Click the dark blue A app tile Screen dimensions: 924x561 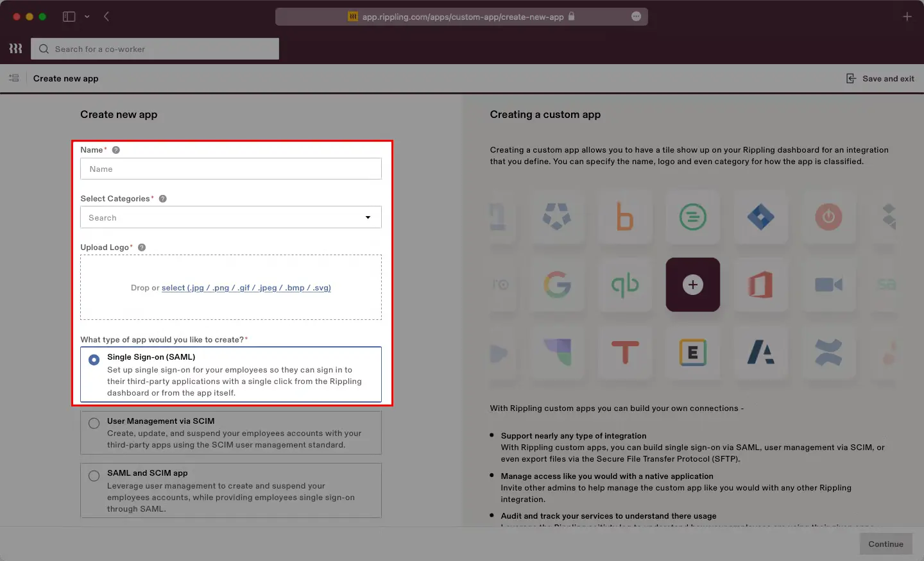click(761, 353)
